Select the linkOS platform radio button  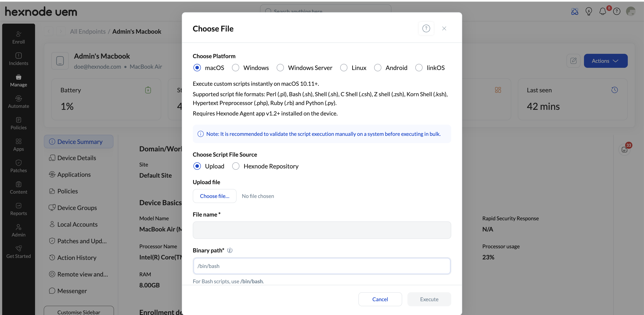coord(419,68)
